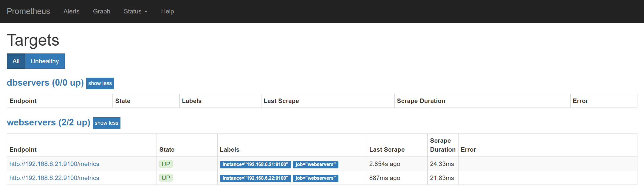Open the 192.168.6.21:9100 metrics endpoint link
Viewport: 644px width, 189px height.
coord(54,164)
